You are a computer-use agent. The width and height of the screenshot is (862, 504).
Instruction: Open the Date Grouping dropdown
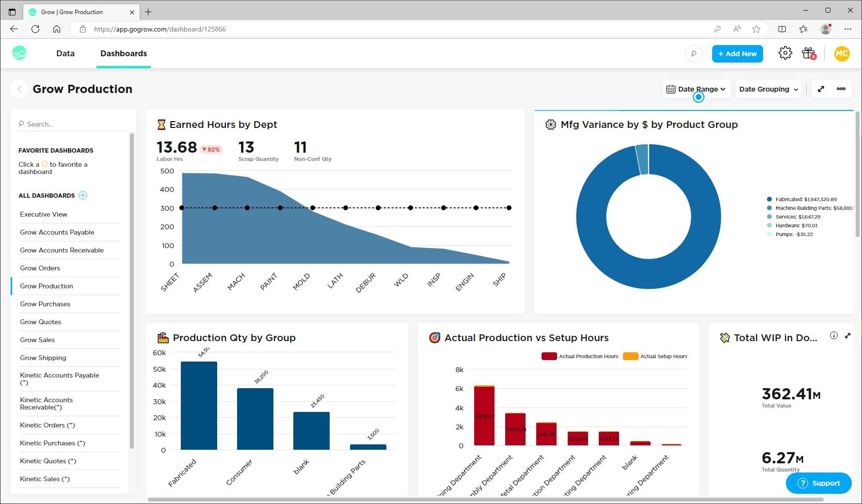(768, 89)
